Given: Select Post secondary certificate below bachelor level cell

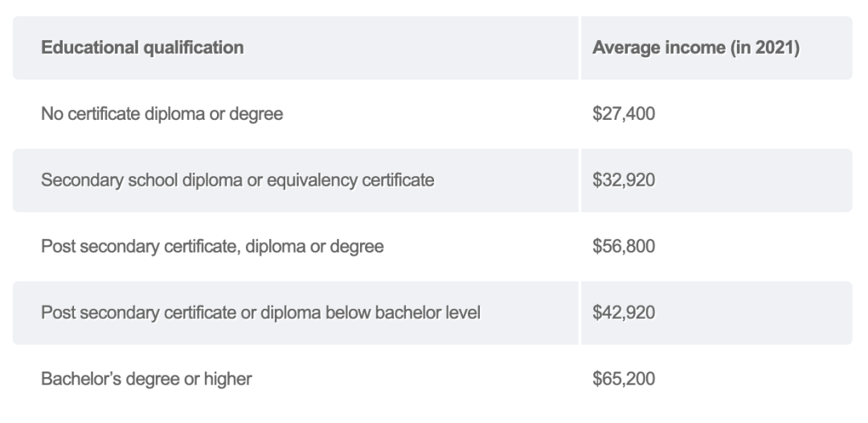Looking at the screenshot, I should pyautogui.click(x=260, y=313).
